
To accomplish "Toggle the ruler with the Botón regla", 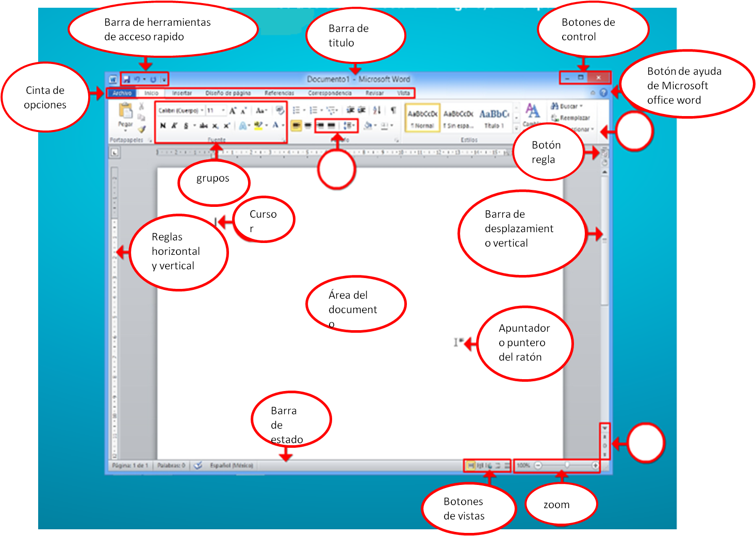I will coord(604,152).
